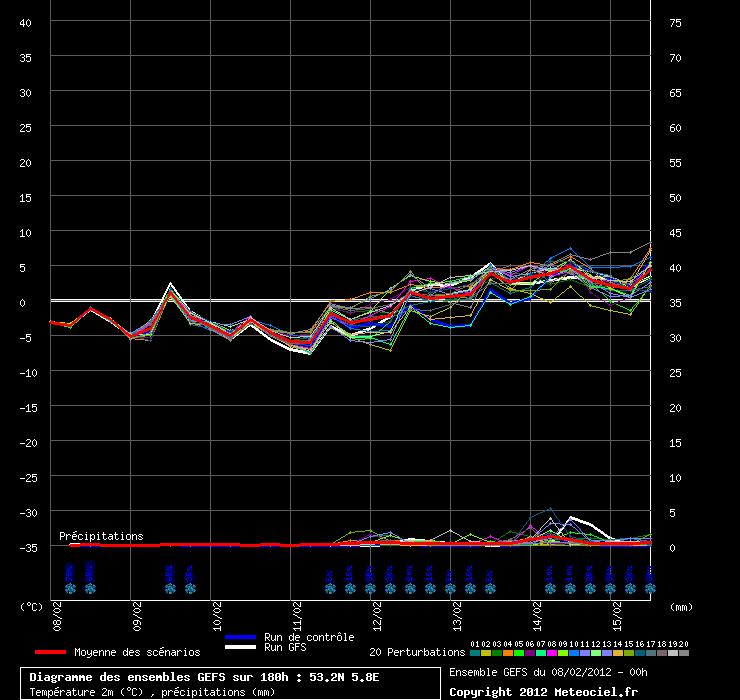
Task: Click the red Moyenne des scénarios legend line
Action: [44, 652]
